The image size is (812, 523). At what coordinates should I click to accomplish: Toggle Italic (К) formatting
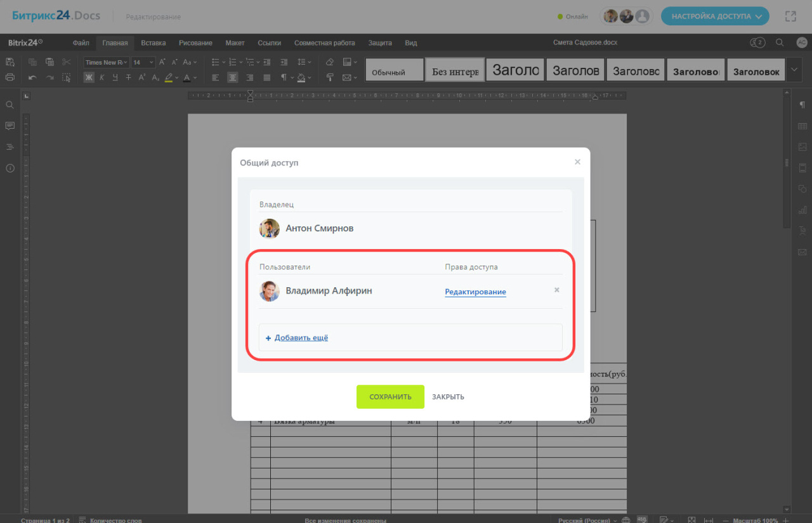pos(101,77)
